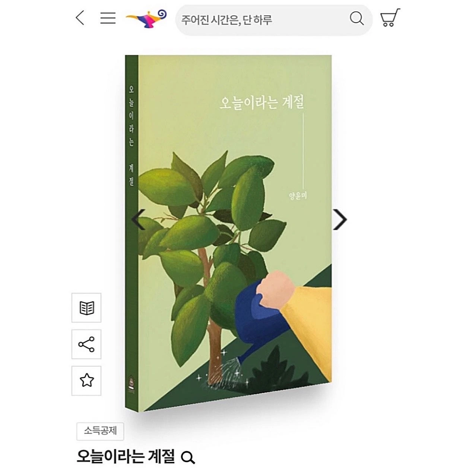Viewport: 476px width, 476px height.
Task: Click the search magnifier in search bar
Action: click(356, 18)
